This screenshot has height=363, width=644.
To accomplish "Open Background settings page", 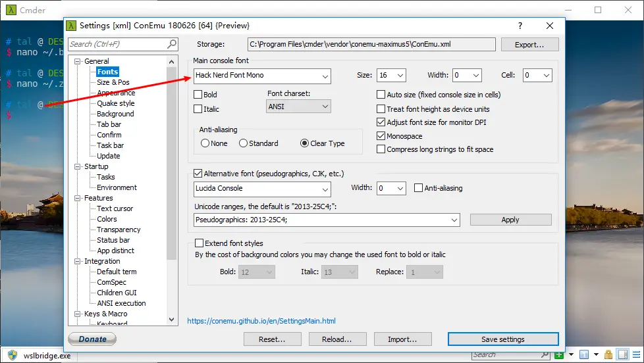I will 115,114.
